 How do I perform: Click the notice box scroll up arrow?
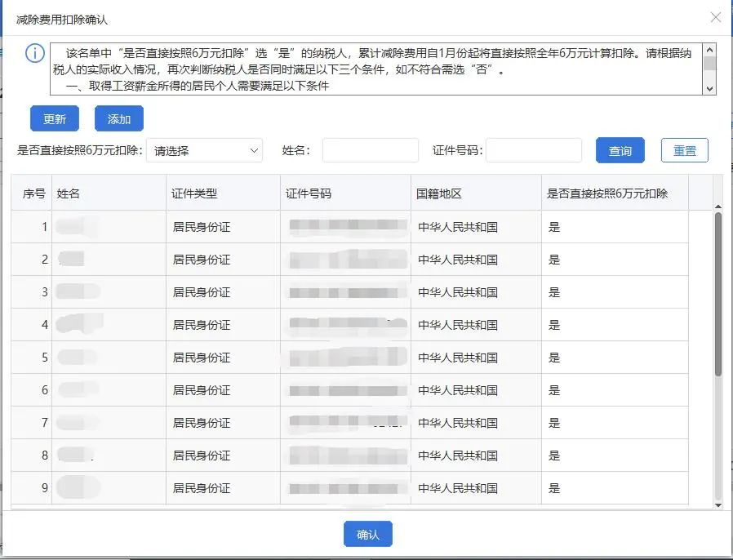pyautogui.click(x=709, y=50)
